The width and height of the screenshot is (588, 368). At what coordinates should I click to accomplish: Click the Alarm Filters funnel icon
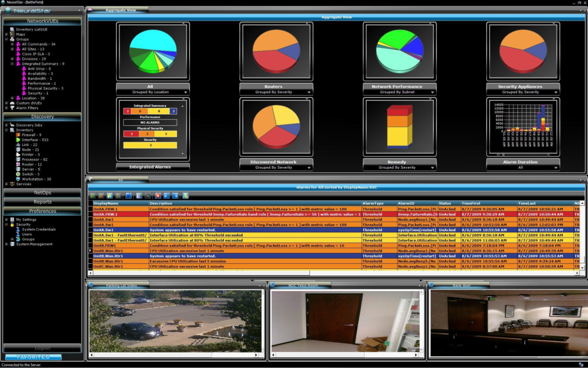click(x=12, y=108)
